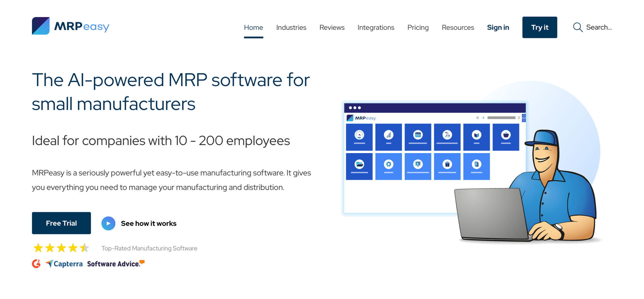
Task: Click the box stock tile in illustration
Action: pyautogui.click(x=476, y=137)
